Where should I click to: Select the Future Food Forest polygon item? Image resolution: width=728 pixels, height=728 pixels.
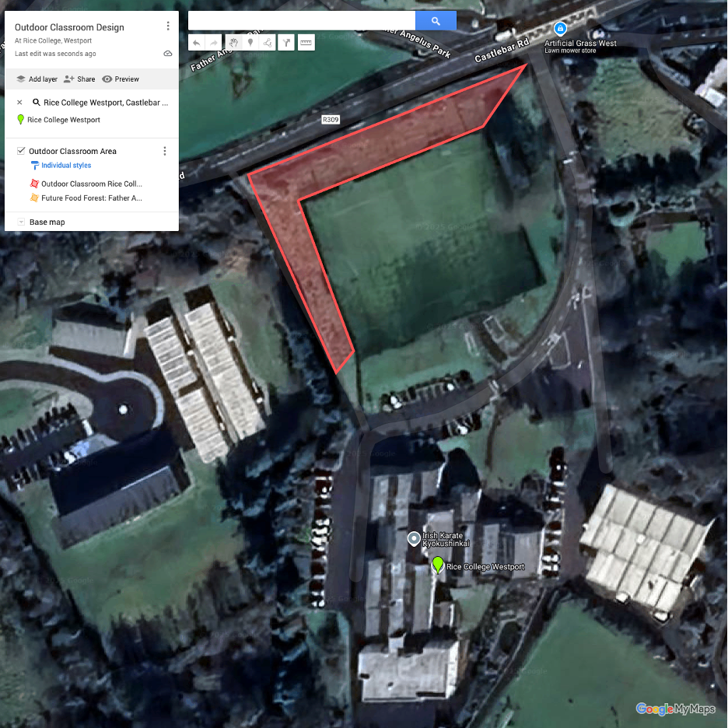[92, 198]
